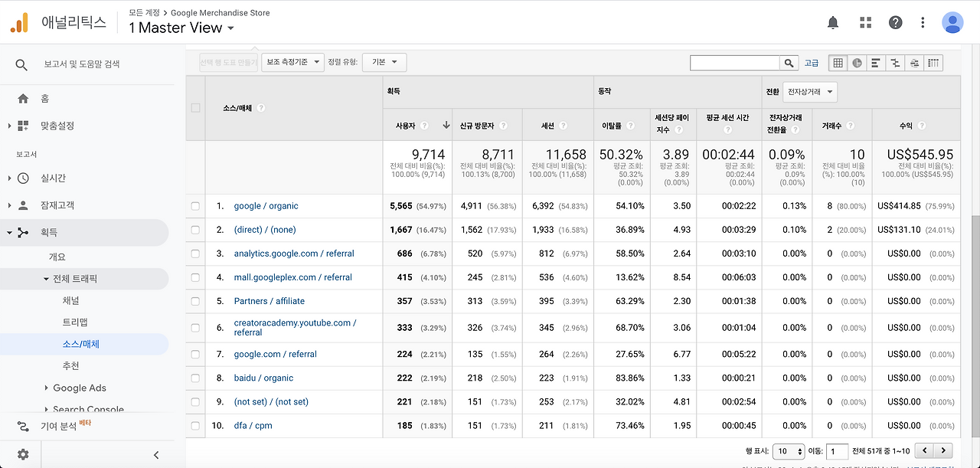Show help for the 신규 방문자 column

[x=502, y=126]
